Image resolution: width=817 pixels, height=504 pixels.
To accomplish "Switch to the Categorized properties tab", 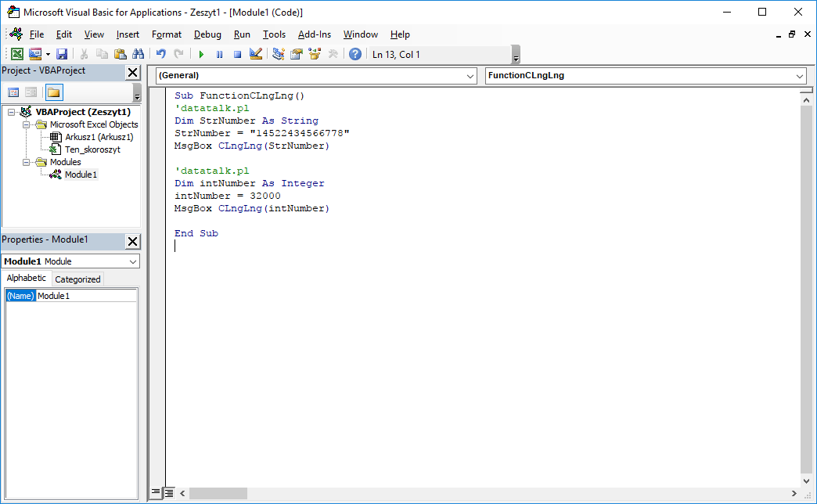I will point(77,279).
